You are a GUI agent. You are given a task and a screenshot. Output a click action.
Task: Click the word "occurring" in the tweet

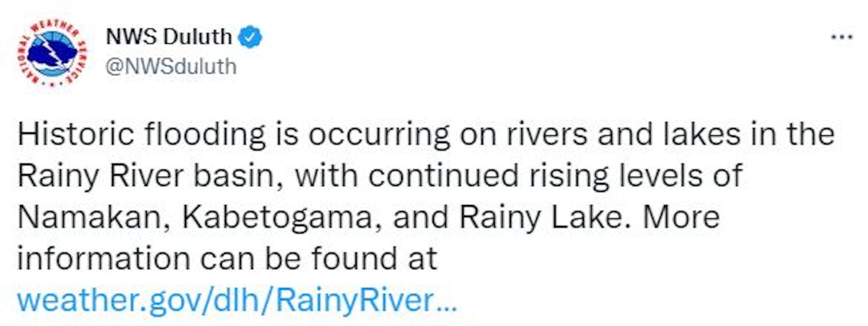click(x=379, y=134)
